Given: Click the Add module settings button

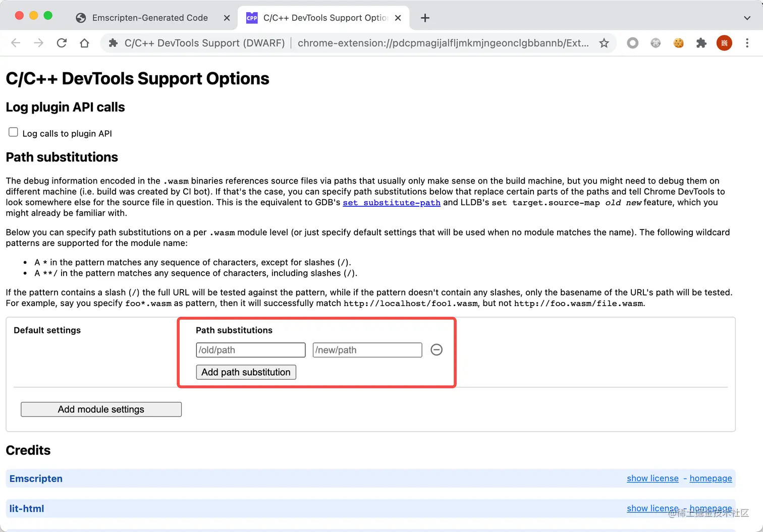Looking at the screenshot, I should coord(101,409).
